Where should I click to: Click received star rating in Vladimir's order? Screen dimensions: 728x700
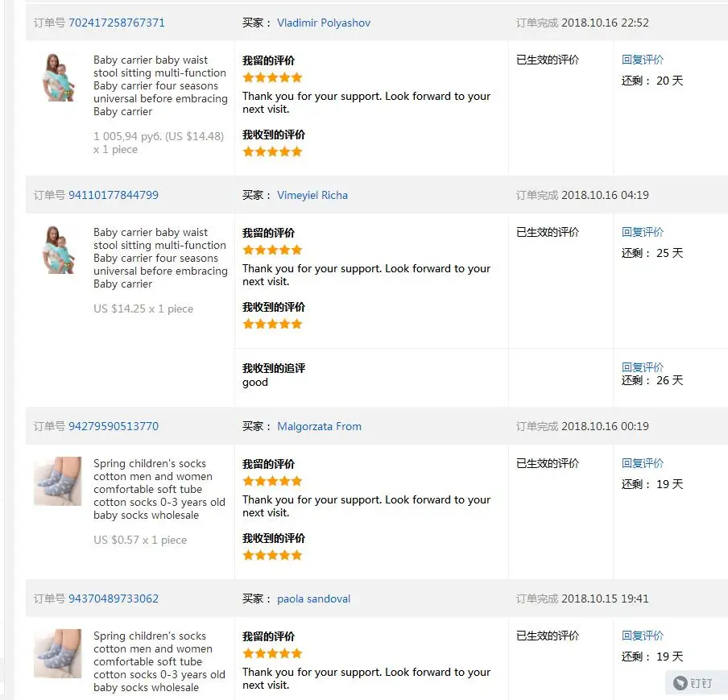(x=272, y=151)
